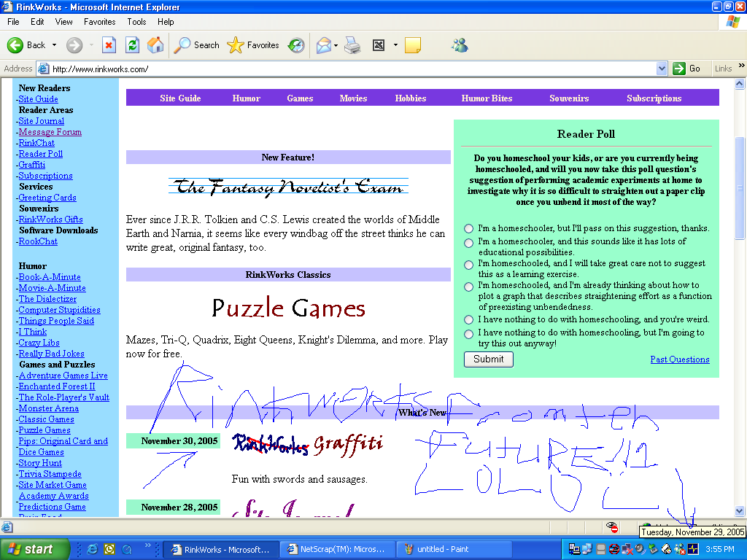
Task: Open the Tools menu
Action: 136,22
